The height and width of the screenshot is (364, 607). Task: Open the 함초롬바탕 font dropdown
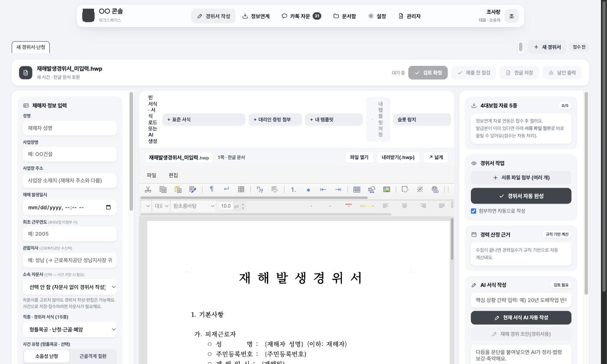(193, 206)
